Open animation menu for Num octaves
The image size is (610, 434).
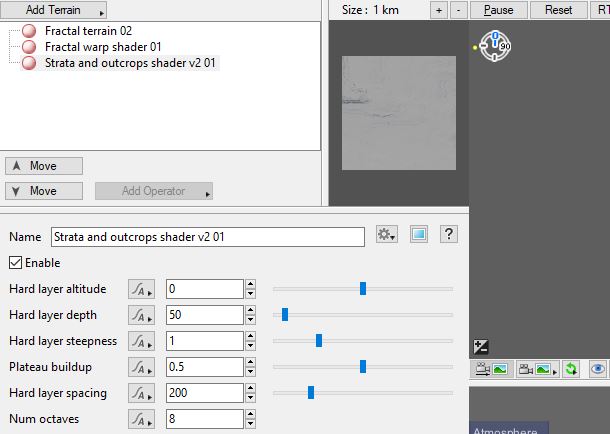[x=141, y=419]
